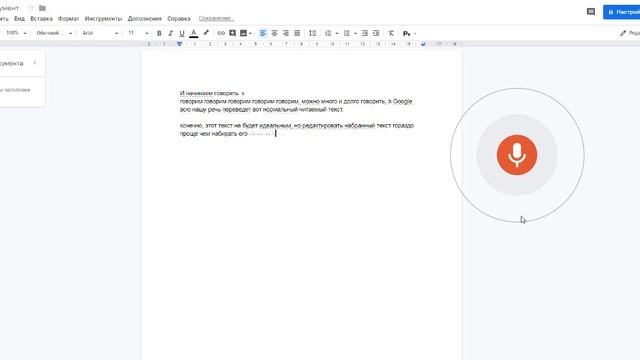Expand the insert image dropdown arrow
640x360 pixels.
250,33
